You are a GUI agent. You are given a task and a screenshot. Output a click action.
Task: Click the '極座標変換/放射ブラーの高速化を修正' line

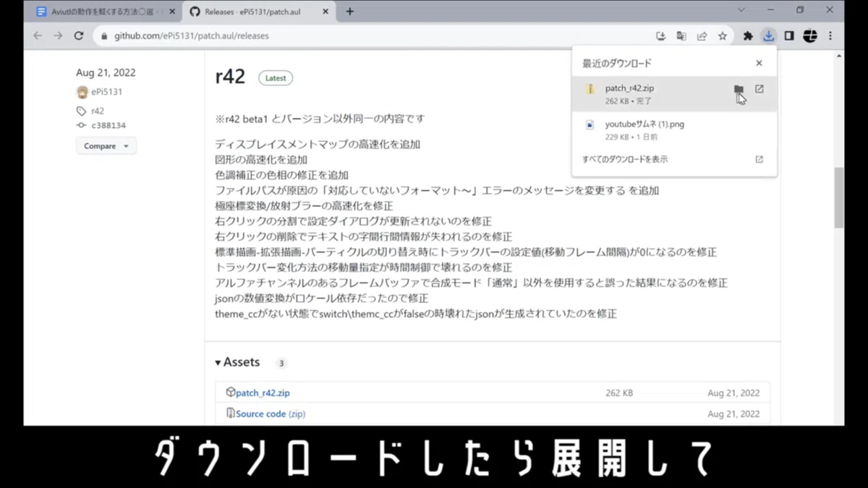tap(304, 205)
